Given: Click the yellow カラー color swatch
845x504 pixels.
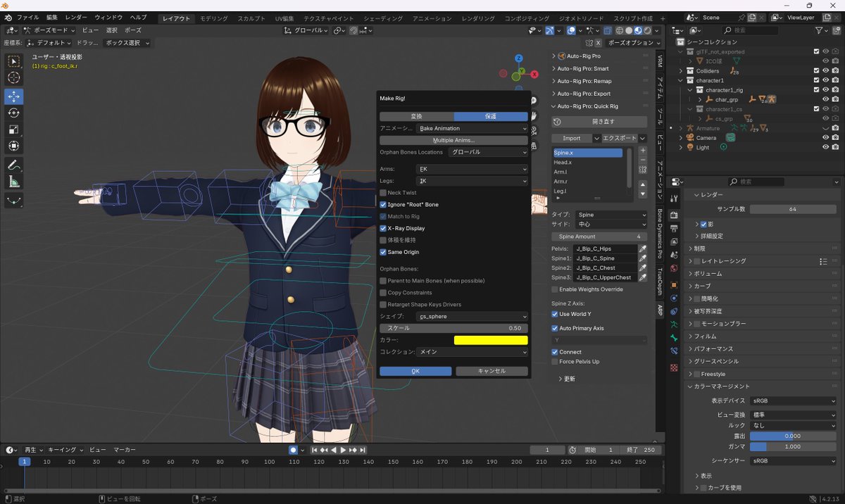Looking at the screenshot, I should (491, 339).
